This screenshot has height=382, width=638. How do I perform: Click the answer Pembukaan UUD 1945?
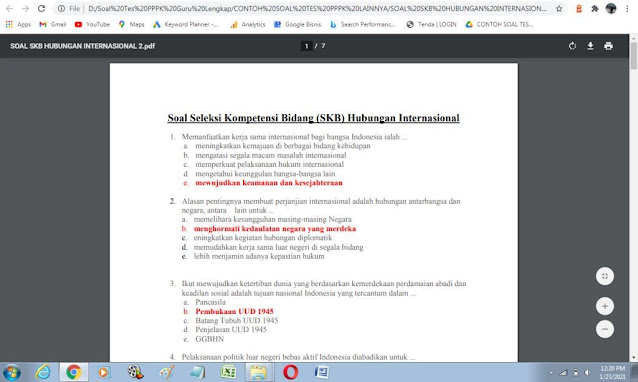234,312
